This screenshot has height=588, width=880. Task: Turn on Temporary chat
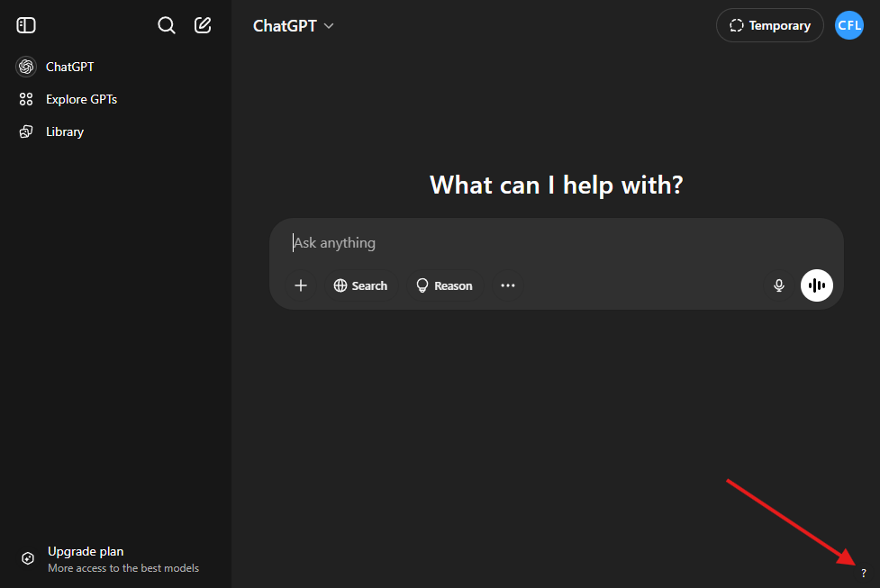click(769, 25)
